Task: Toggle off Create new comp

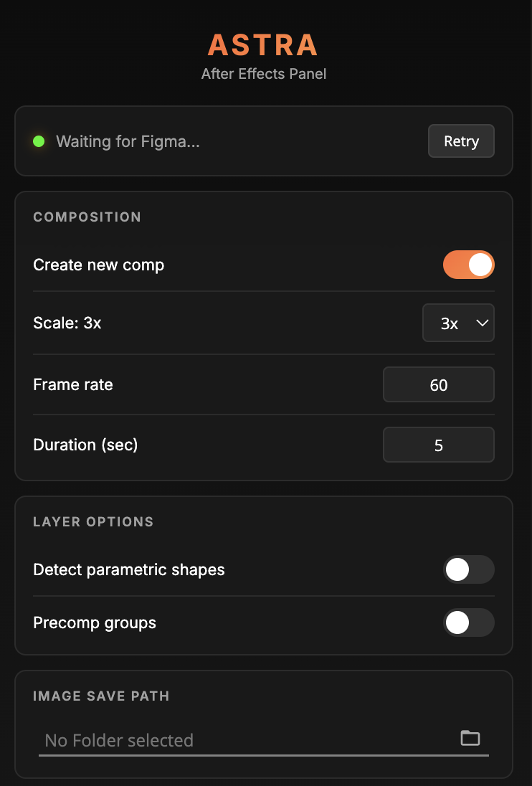Action: click(x=468, y=265)
